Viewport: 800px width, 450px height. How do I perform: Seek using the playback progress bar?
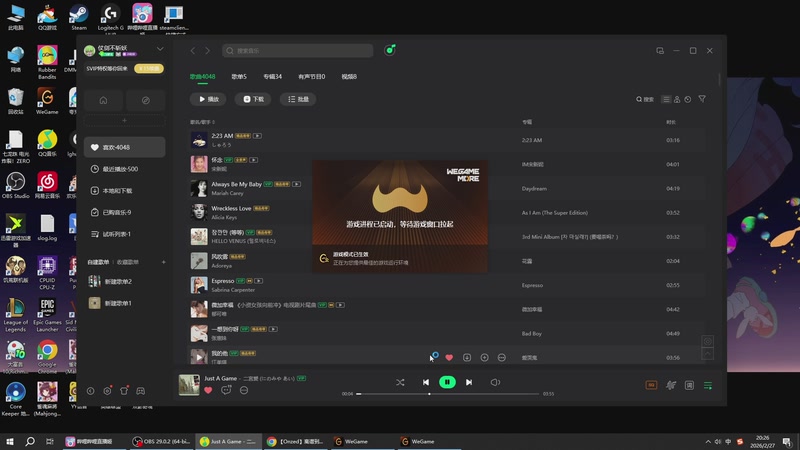447,394
